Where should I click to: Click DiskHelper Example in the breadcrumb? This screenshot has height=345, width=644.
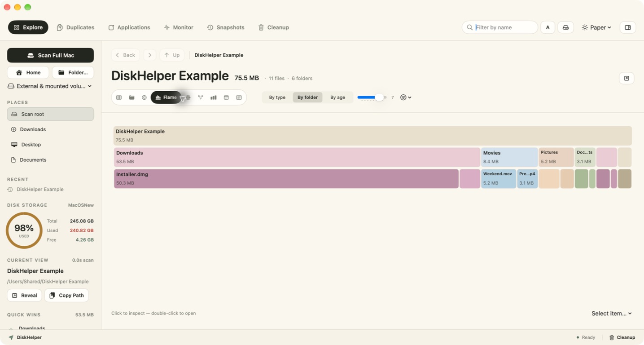tap(219, 55)
